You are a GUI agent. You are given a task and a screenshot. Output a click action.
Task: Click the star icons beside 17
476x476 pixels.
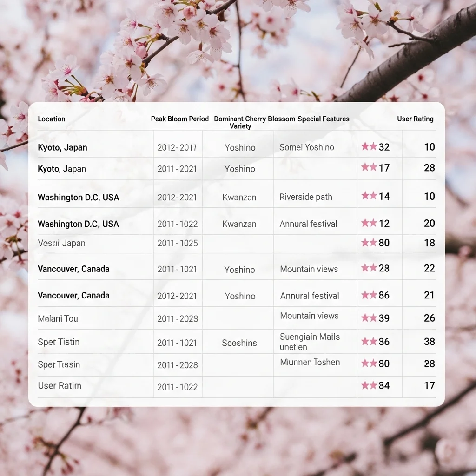click(x=369, y=168)
